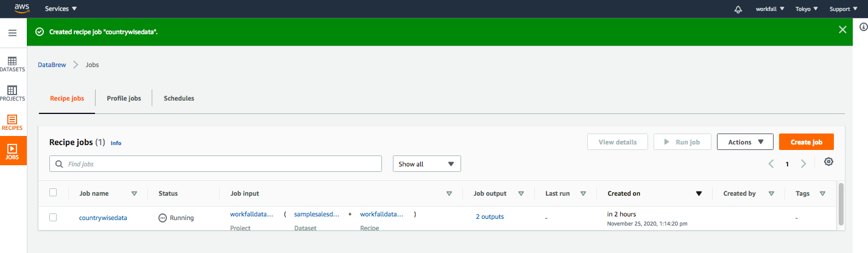868x253 pixels.
Task: Click the Jobs breadcrumb
Action: pos(91,65)
